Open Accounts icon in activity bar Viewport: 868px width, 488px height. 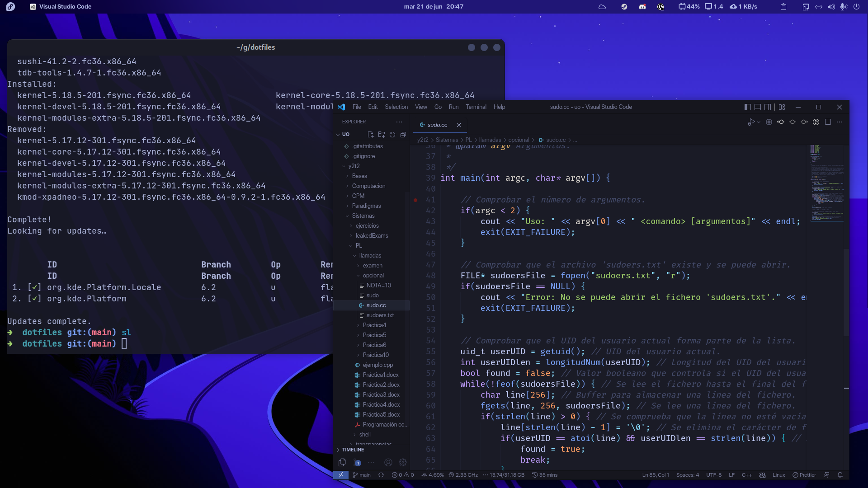point(388,462)
